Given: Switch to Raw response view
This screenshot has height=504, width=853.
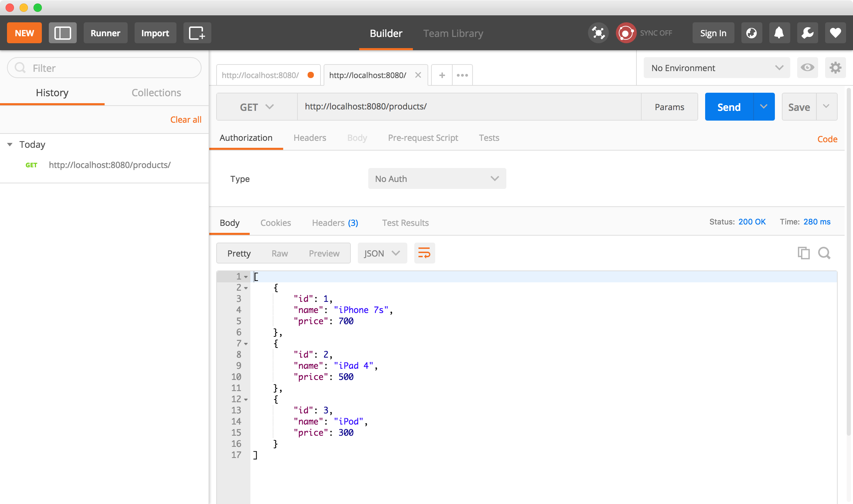Looking at the screenshot, I should click(x=280, y=253).
